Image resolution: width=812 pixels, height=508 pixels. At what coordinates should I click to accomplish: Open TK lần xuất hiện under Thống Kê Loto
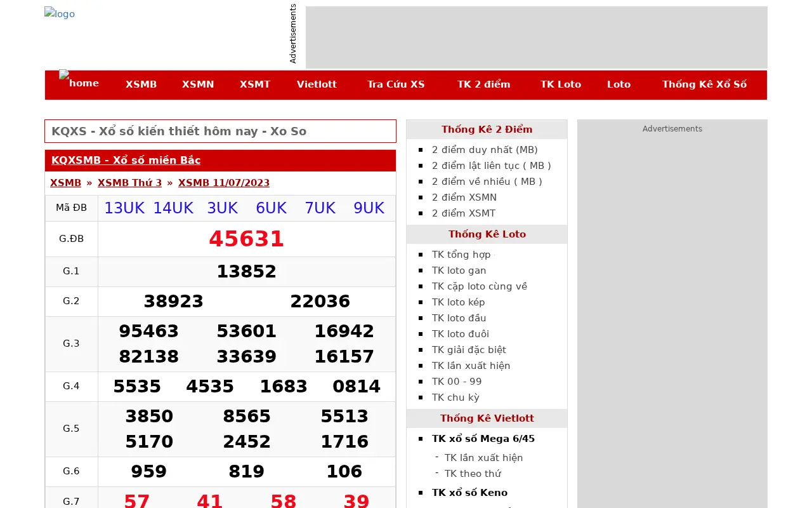(x=471, y=366)
